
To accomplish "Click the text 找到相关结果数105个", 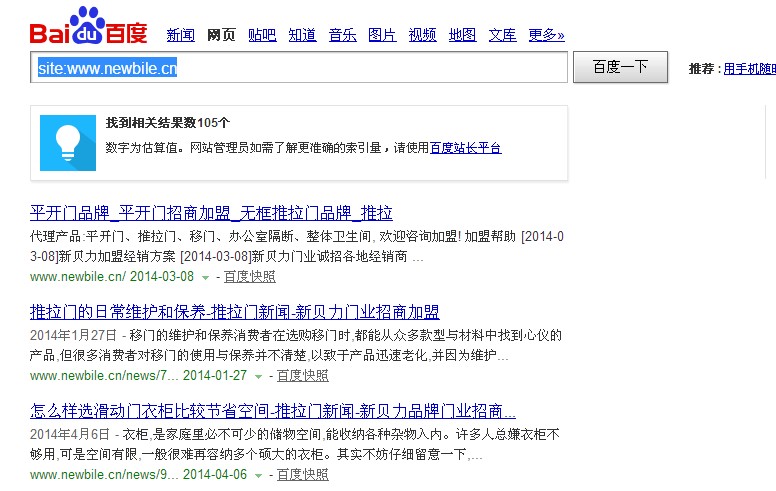I will click(168, 123).
